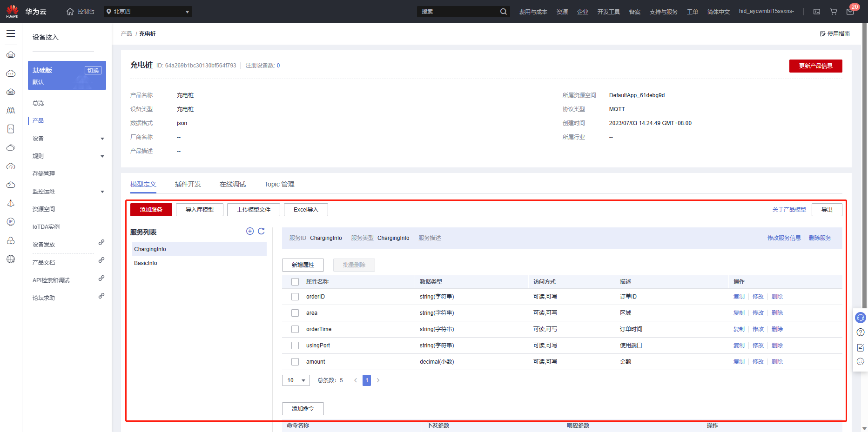Open the 北京四 region dropdown
Screen dimensions: 868x432
tap(148, 12)
